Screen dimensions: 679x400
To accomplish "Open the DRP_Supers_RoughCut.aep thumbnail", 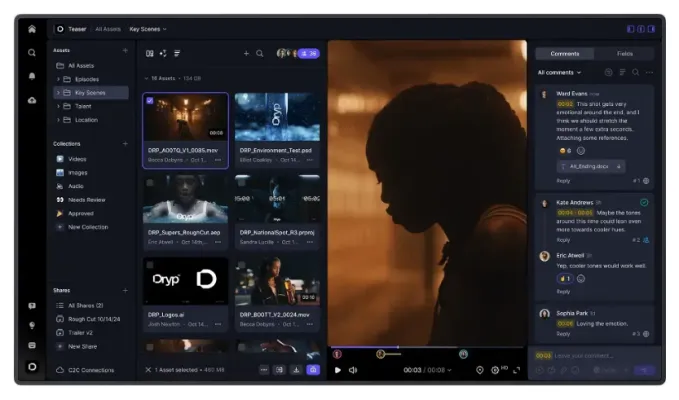I will click(185, 198).
